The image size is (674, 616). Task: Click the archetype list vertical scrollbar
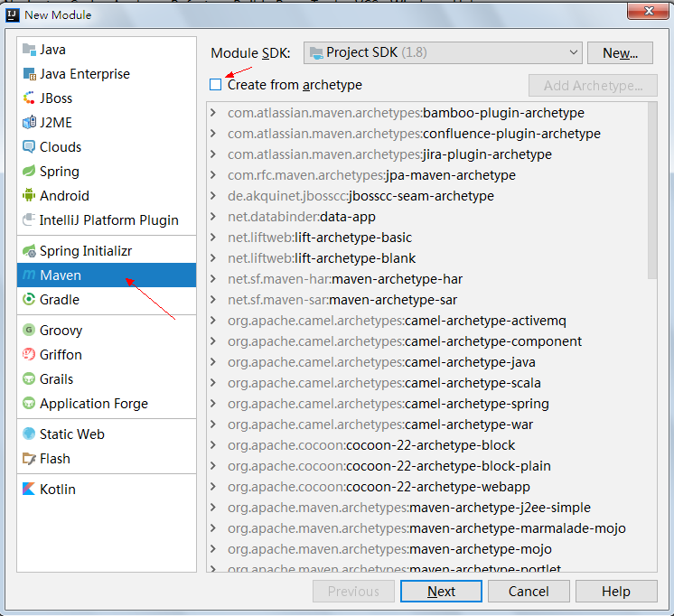(652, 191)
